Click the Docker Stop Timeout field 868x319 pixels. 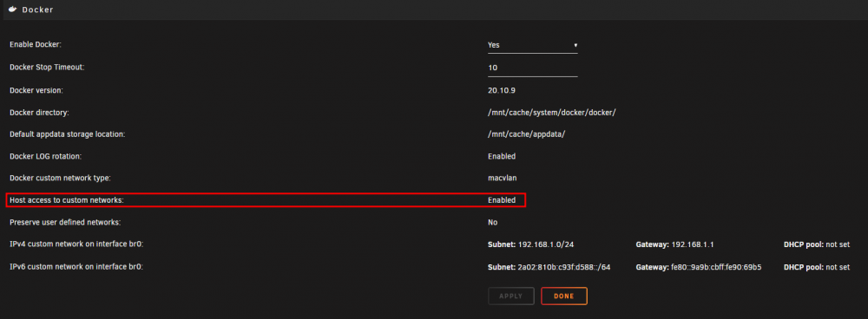click(x=533, y=68)
